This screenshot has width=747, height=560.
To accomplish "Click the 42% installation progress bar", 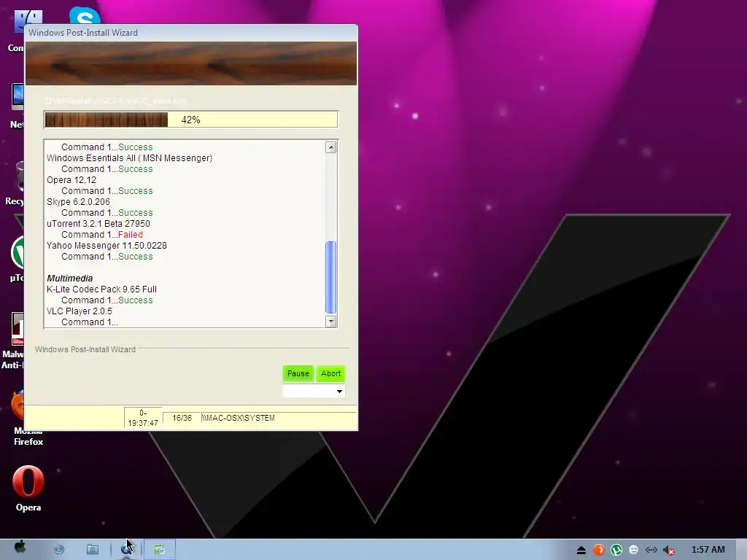I will [x=191, y=120].
